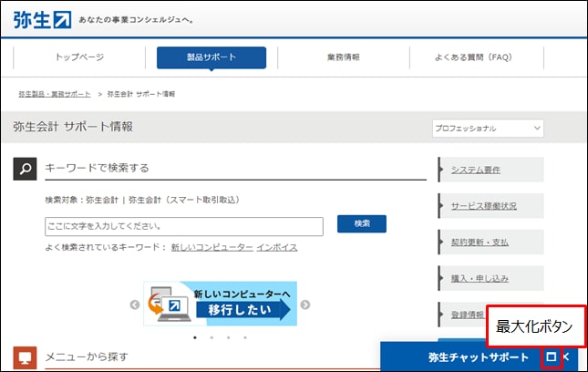
Task: Open the 新しいコンピューターへ移行したい banner
Action: [x=221, y=304]
